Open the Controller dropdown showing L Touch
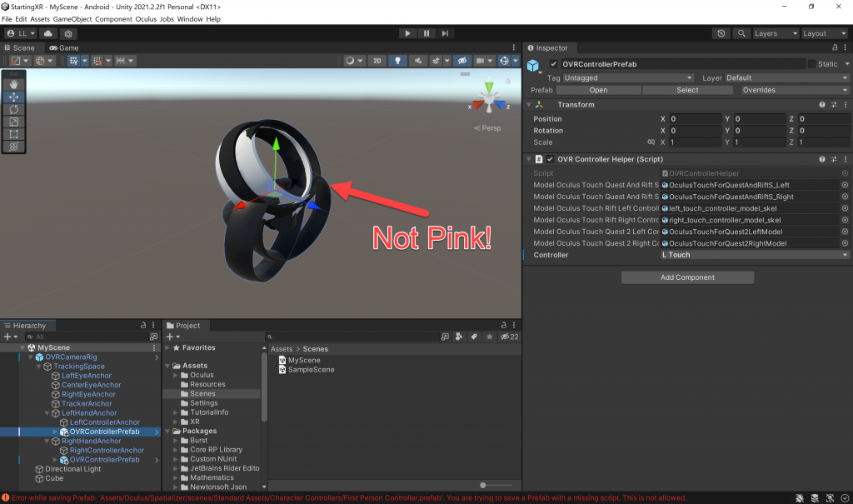Viewport: 853px width, 504px height. click(x=754, y=255)
